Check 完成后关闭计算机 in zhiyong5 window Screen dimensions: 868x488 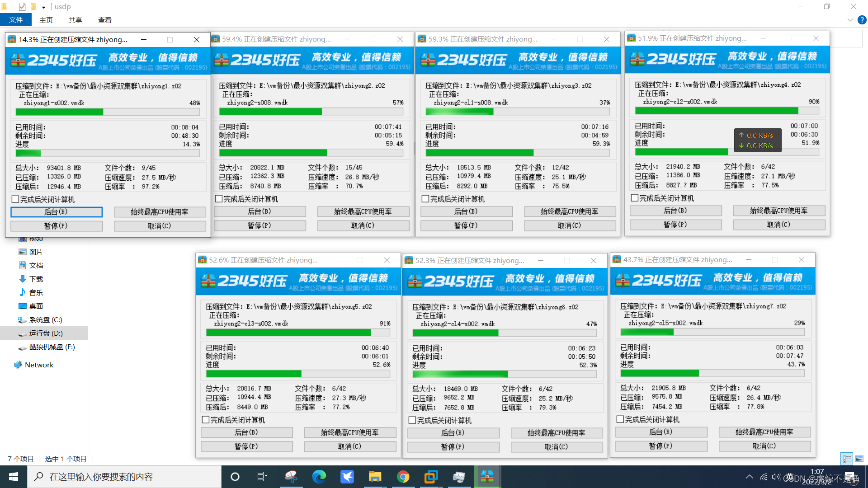tap(206, 420)
